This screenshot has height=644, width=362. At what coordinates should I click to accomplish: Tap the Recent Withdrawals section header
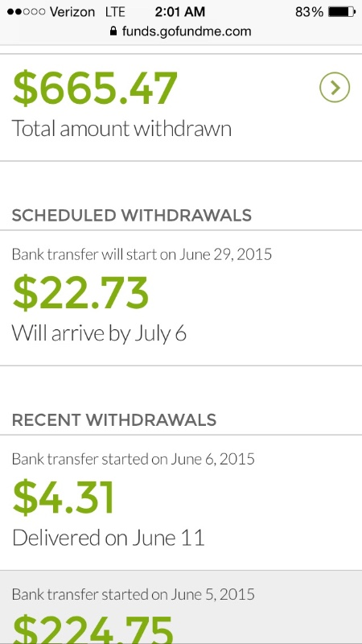(114, 419)
